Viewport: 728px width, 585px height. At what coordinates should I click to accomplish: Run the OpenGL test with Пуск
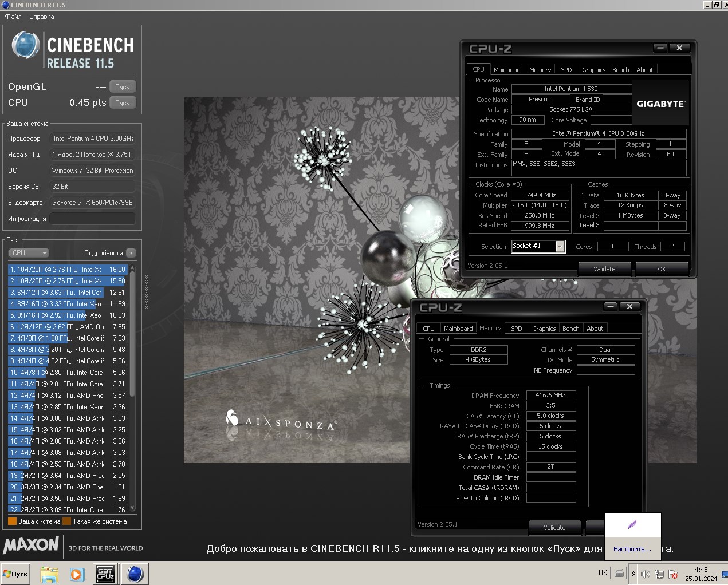pyautogui.click(x=123, y=87)
